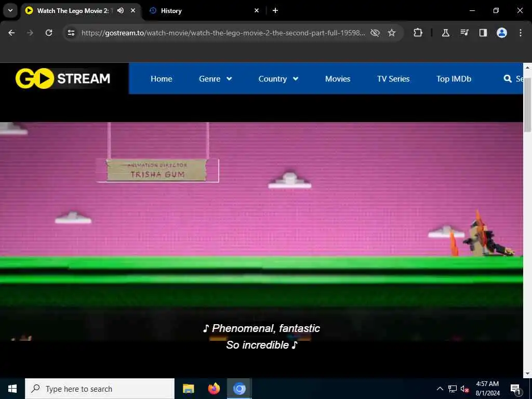This screenshot has width=532, height=399.
Task: Open Chrome Labs flask icon
Action: click(445, 33)
